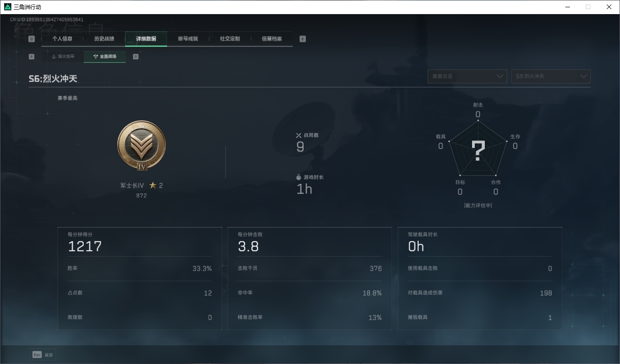Click the 每分钟得分 value 1217
The image size is (620, 364).
(85, 247)
